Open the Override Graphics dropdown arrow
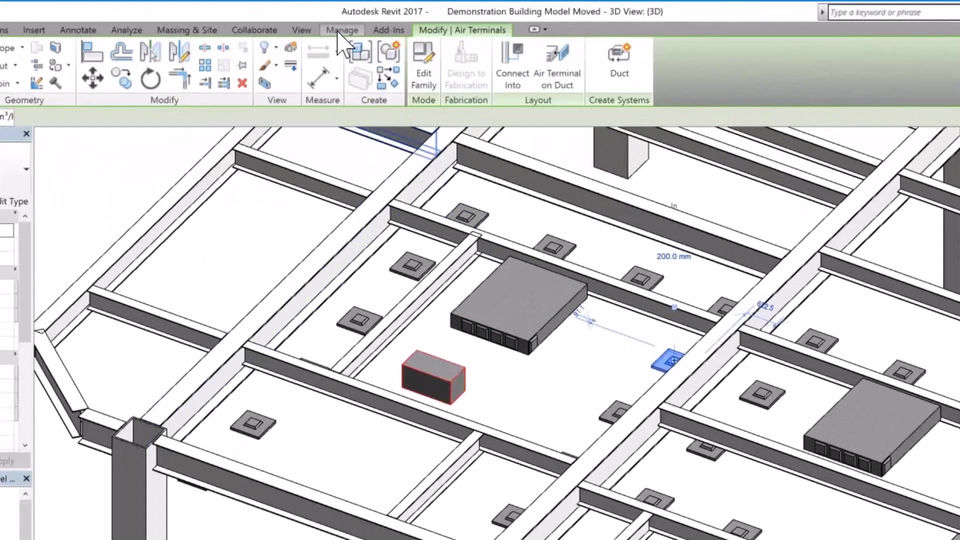Image resolution: width=960 pixels, height=540 pixels. click(x=275, y=66)
